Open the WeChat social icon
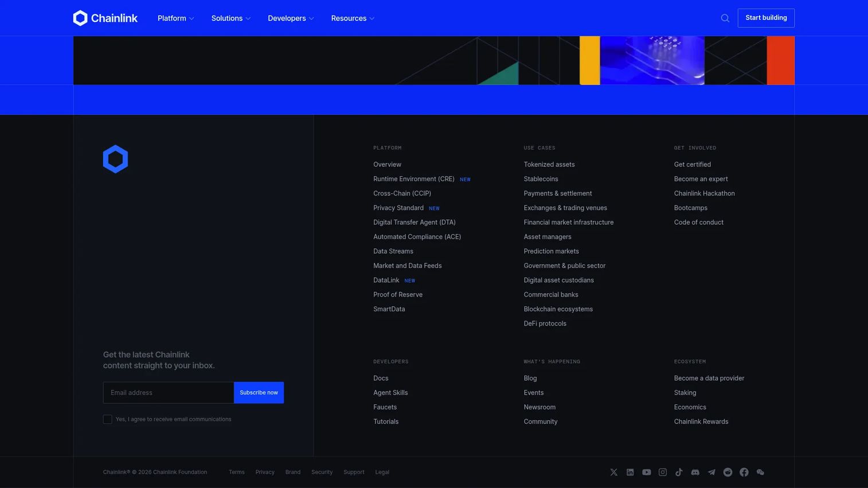Viewport: 868px width, 488px height. (x=760, y=472)
